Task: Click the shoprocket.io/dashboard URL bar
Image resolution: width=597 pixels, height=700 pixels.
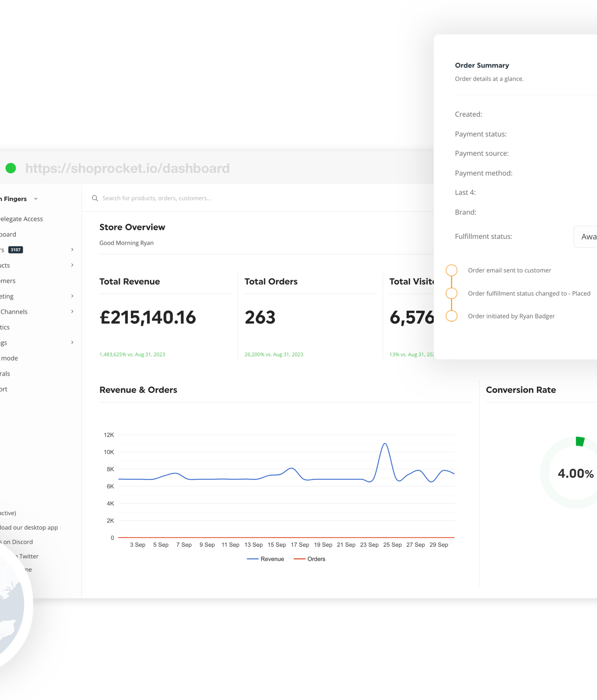Action: coord(127,168)
